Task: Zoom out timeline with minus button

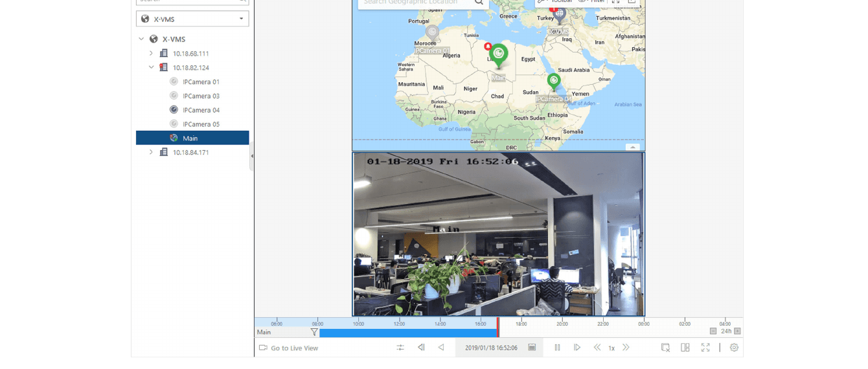Action: point(713,331)
